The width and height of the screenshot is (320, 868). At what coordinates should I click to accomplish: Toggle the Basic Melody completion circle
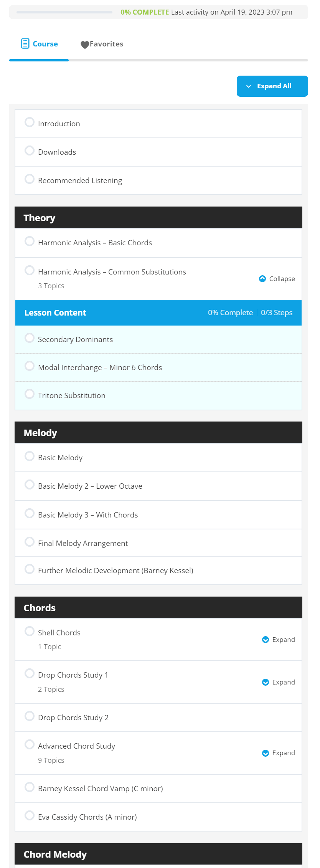pos(30,456)
